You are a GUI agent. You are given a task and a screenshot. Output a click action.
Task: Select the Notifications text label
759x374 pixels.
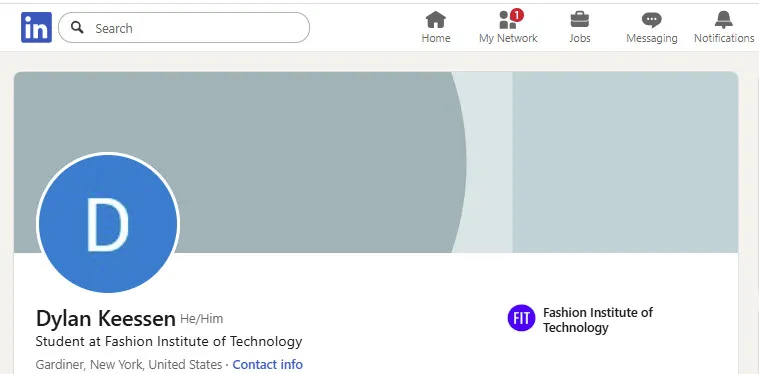coord(724,38)
